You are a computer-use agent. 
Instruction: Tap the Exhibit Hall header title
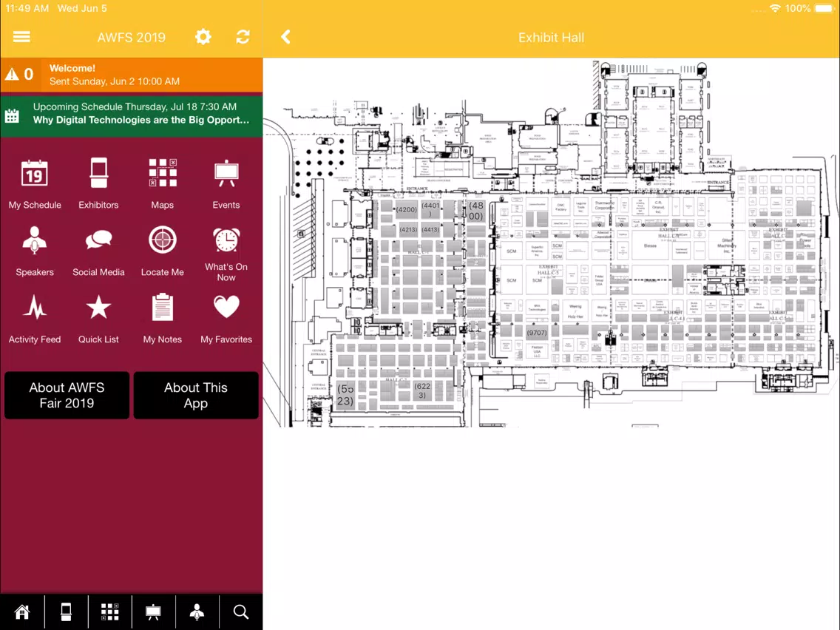coord(552,38)
